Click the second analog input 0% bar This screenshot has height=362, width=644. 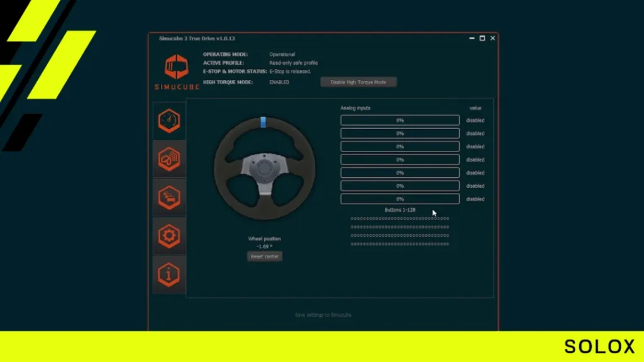tap(400, 133)
